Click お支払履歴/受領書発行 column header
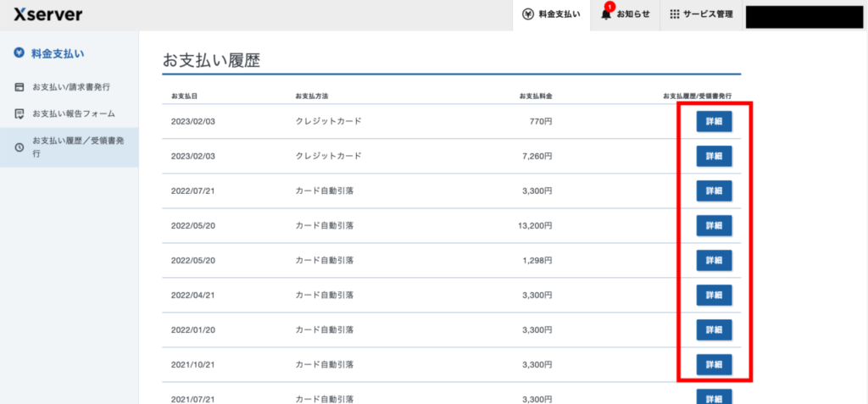 tap(698, 97)
